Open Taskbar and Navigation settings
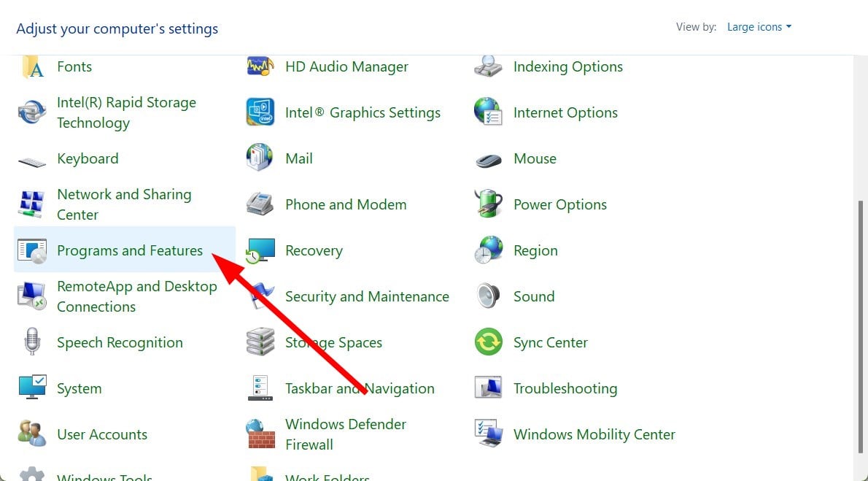 360,388
